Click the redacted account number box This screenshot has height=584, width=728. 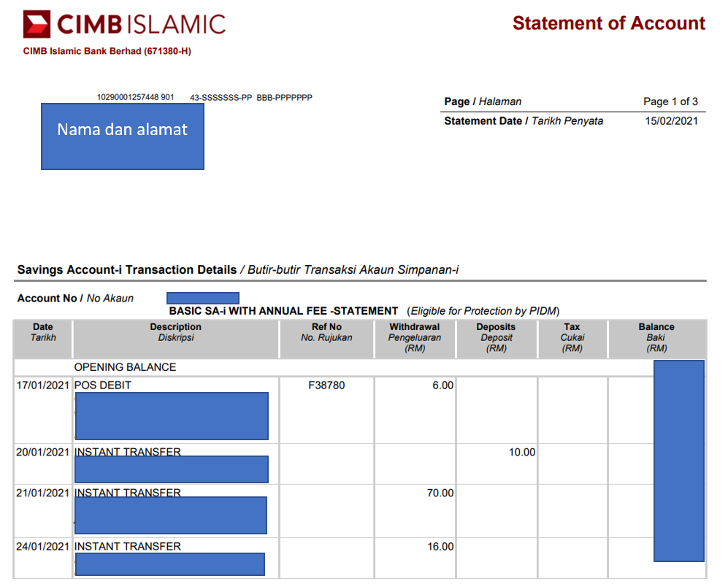202,298
